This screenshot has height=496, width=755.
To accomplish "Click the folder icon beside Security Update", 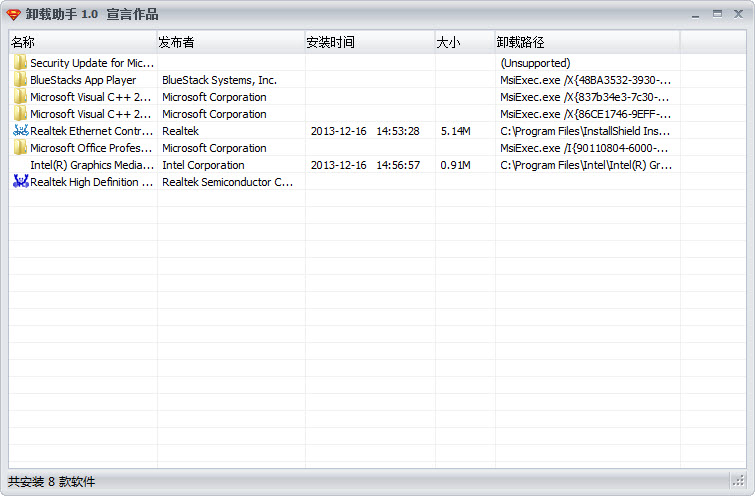I will click(20, 63).
